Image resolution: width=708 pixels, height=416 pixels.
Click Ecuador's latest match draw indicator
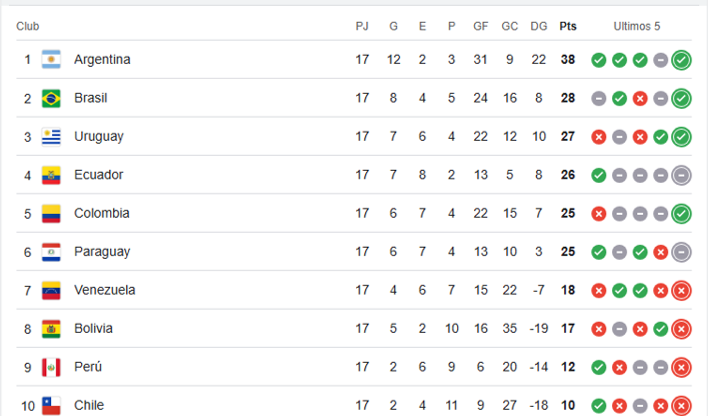tap(681, 175)
